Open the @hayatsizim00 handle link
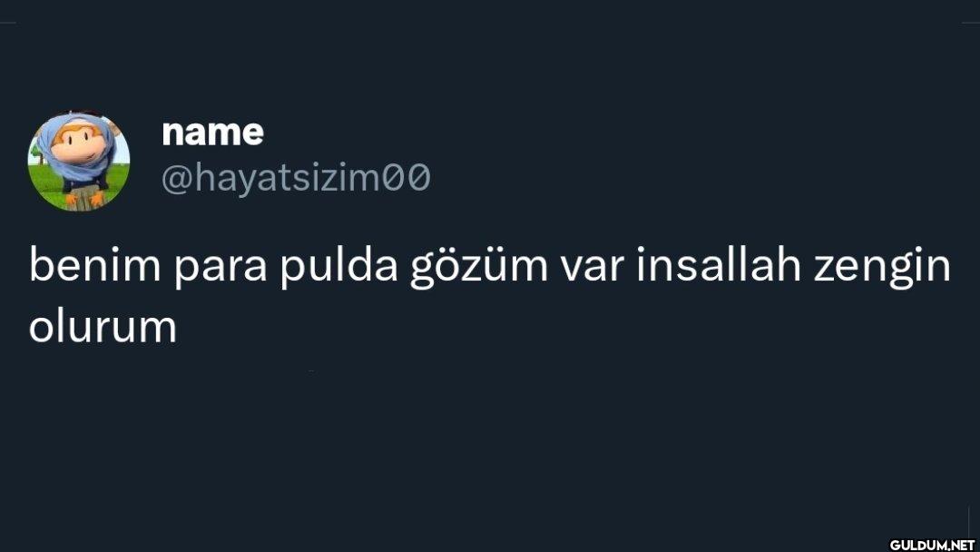 point(296,178)
